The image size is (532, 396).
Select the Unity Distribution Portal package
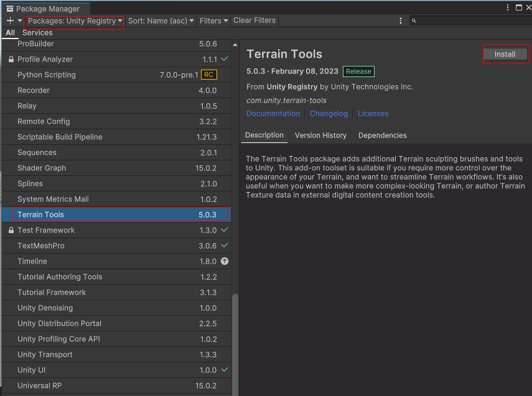pos(116,323)
